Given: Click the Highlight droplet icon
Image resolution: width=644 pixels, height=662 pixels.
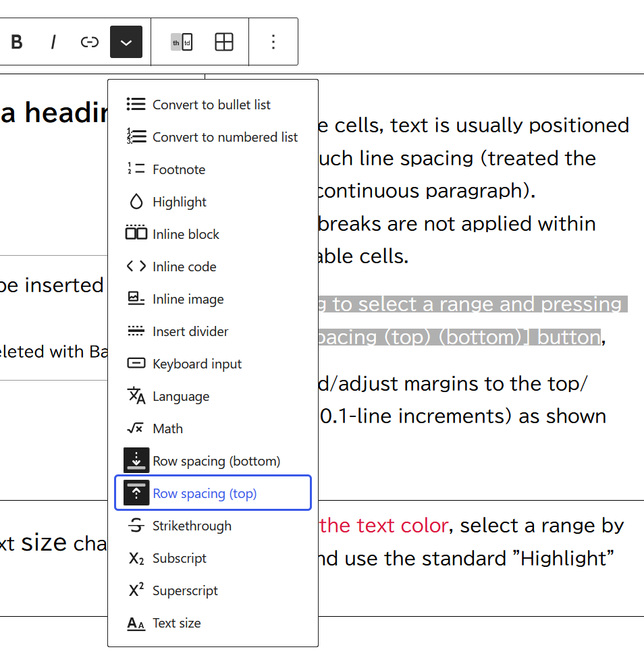Looking at the screenshot, I should coord(136,201).
